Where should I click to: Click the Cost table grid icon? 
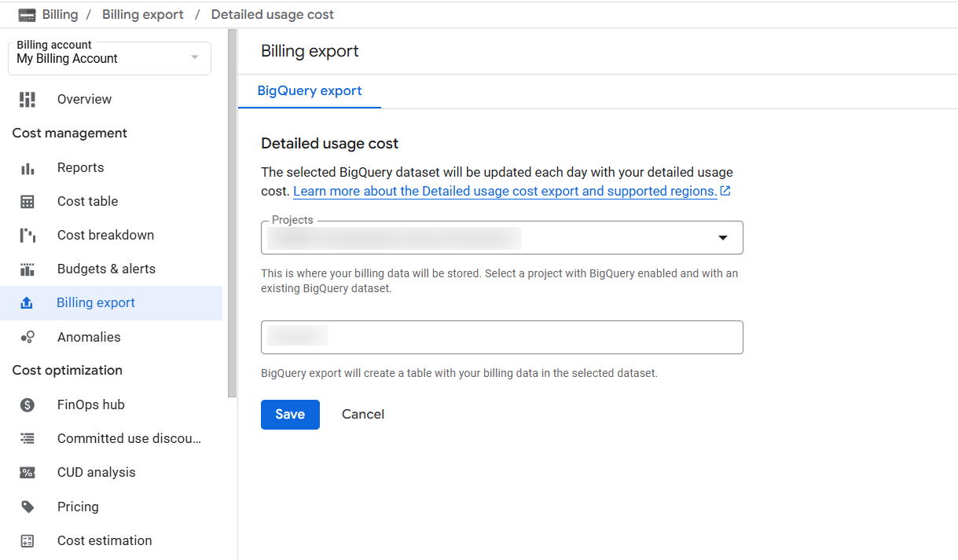(x=28, y=202)
